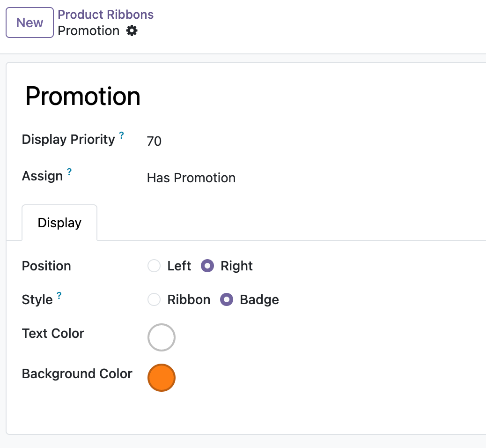
Task: Open the gear actions menu beside Promotion
Action: click(x=132, y=31)
